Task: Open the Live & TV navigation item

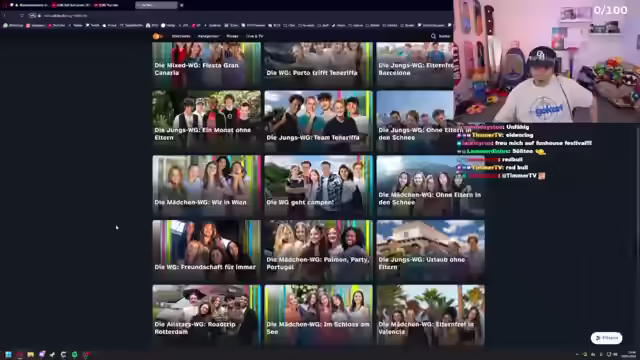Action: coord(255,36)
